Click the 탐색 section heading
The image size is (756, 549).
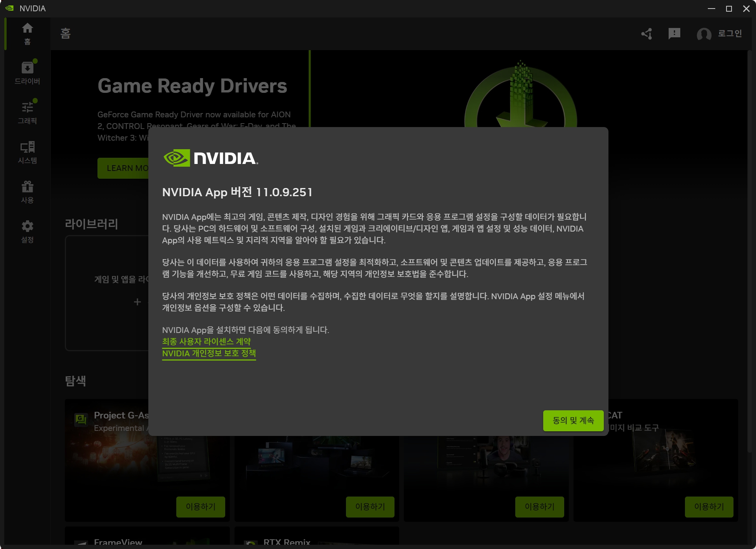(x=75, y=381)
